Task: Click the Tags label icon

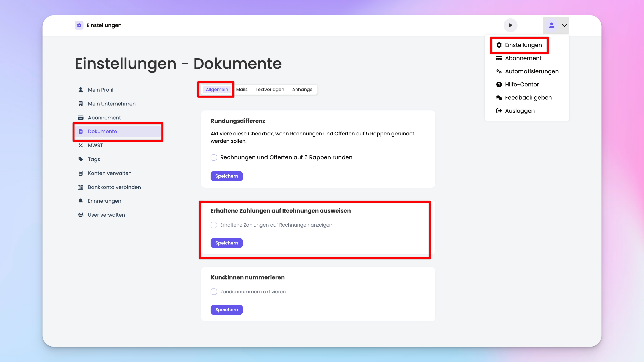Action: click(x=80, y=159)
